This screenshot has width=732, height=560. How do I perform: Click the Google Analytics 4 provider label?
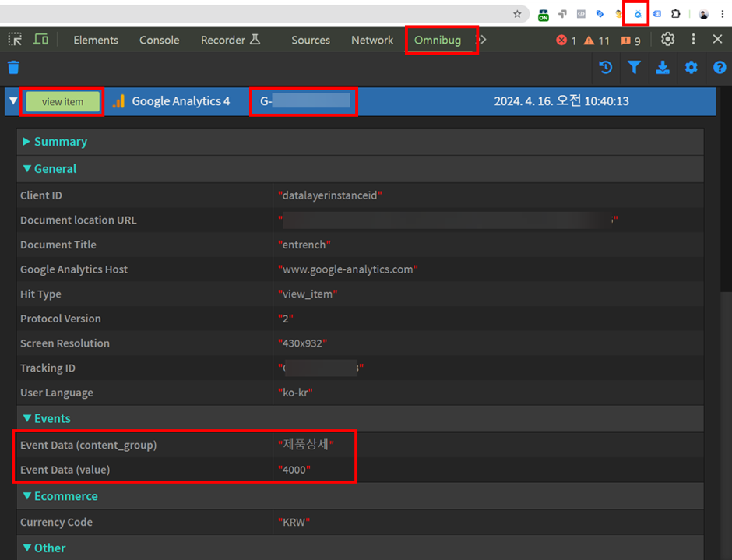click(181, 101)
